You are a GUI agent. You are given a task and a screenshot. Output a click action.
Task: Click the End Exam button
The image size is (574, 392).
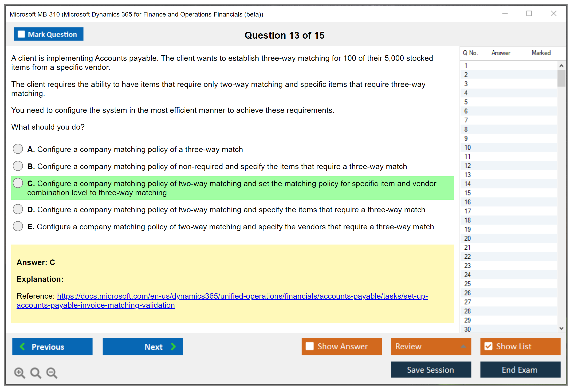tap(520, 370)
